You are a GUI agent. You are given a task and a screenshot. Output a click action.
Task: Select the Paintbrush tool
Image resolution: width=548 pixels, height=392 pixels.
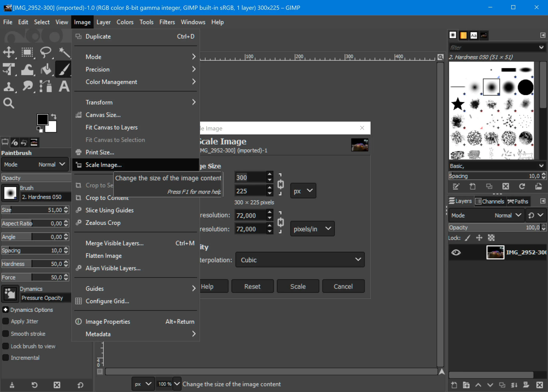(63, 69)
